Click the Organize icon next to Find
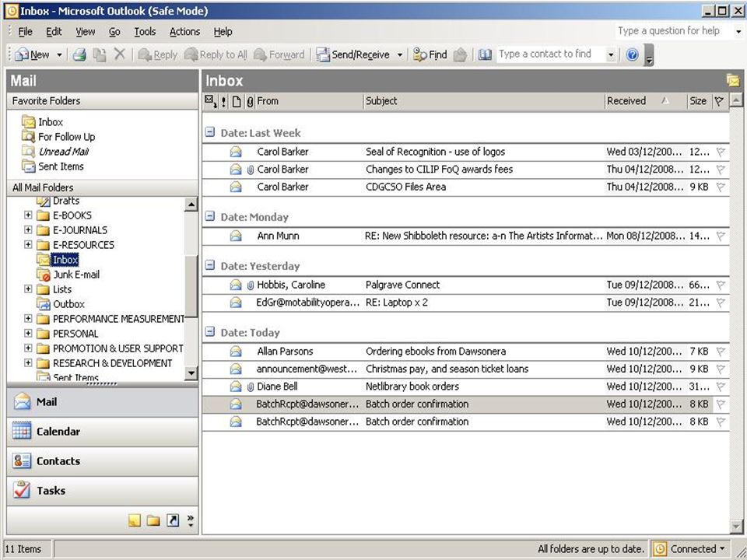Image resolution: width=747 pixels, height=560 pixels. point(460,54)
